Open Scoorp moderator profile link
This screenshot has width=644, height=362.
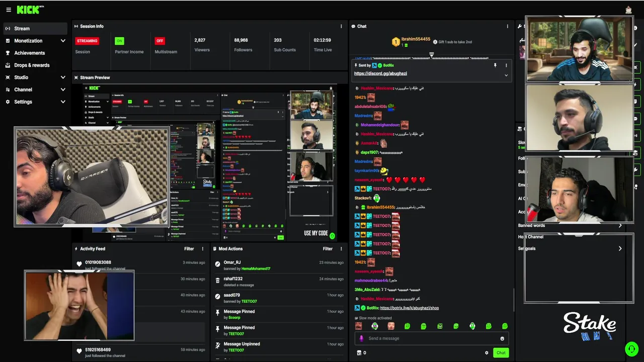click(x=234, y=318)
